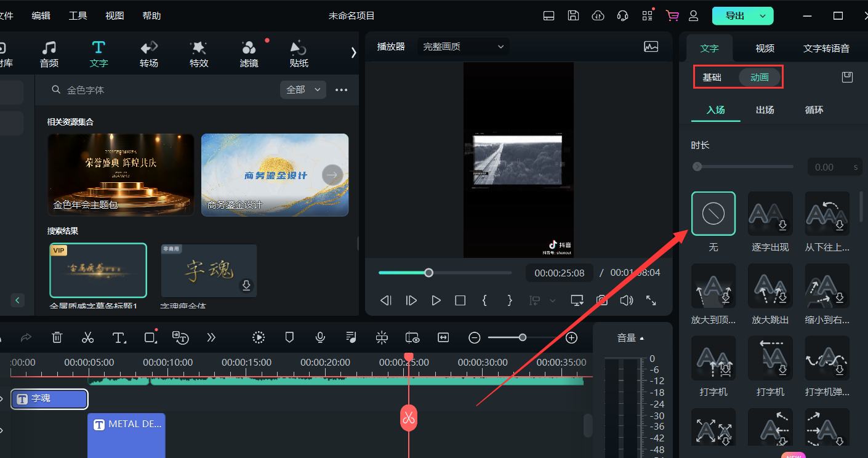
Task: Switch to the 出场 animation tab
Action: point(765,110)
